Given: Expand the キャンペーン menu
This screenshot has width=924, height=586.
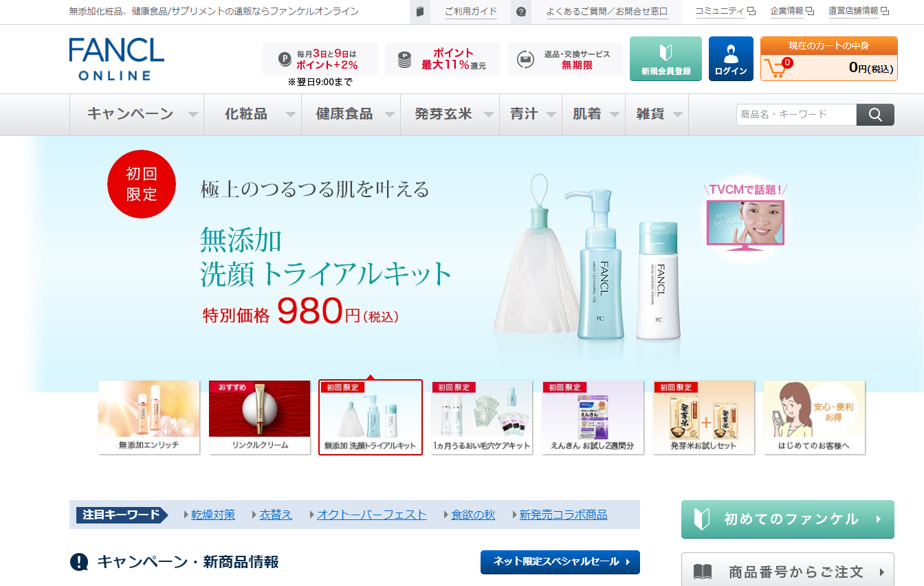Looking at the screenshot, I should click(x=137, y=115).
